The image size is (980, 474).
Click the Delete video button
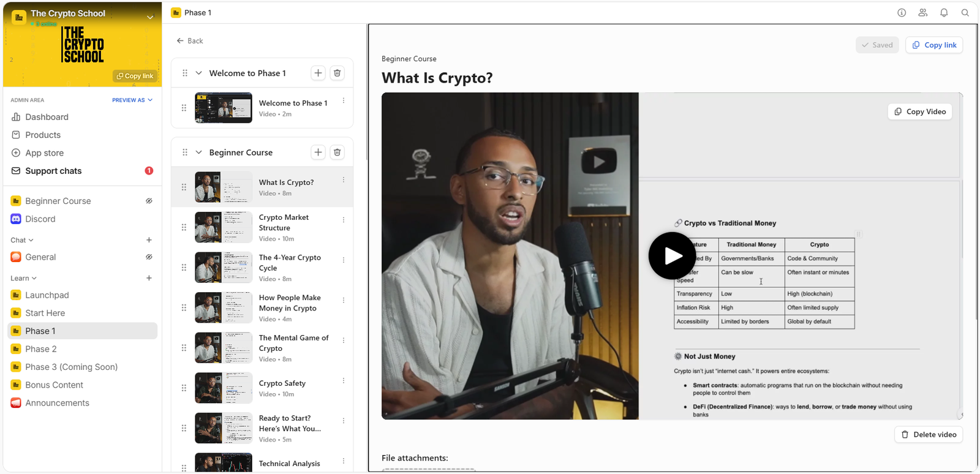[x=929, y=435]
